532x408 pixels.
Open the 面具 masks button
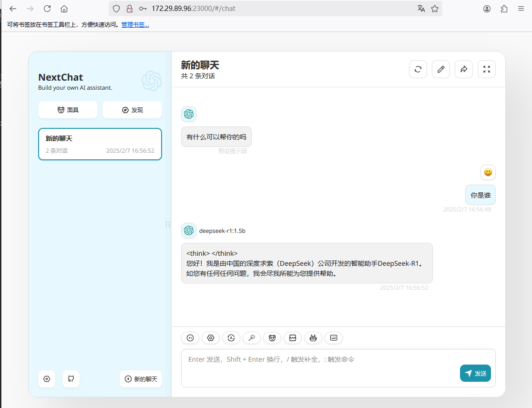(x=68, y=110)
